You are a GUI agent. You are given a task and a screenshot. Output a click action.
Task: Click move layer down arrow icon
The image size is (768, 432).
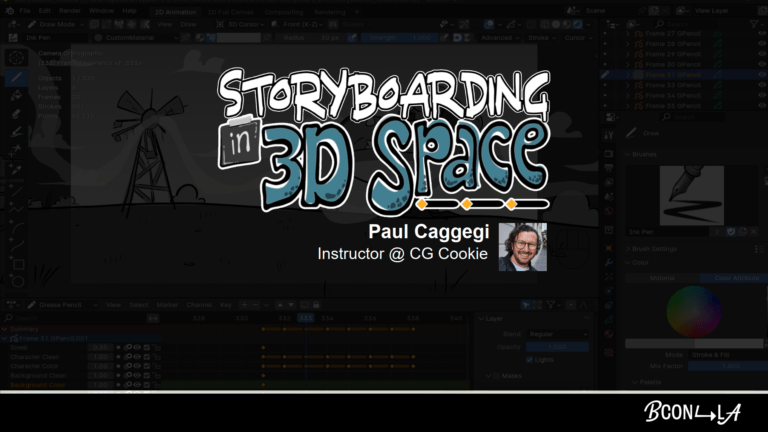pyautogui.click(x=291, y=305)
